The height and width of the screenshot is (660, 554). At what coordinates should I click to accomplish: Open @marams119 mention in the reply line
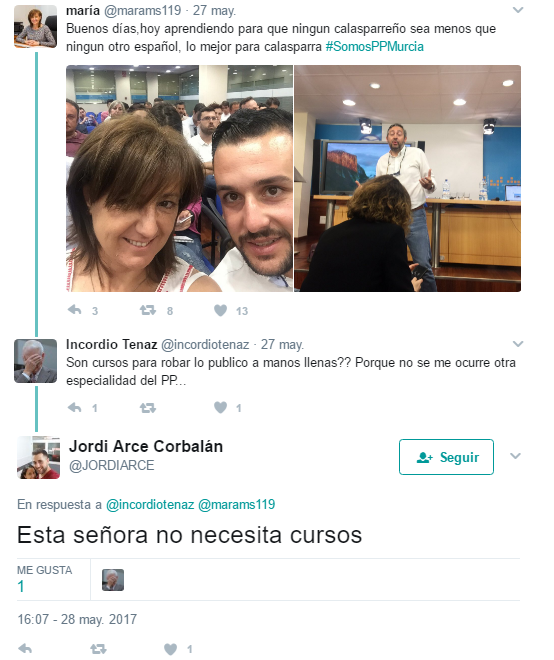coord(236,504)
